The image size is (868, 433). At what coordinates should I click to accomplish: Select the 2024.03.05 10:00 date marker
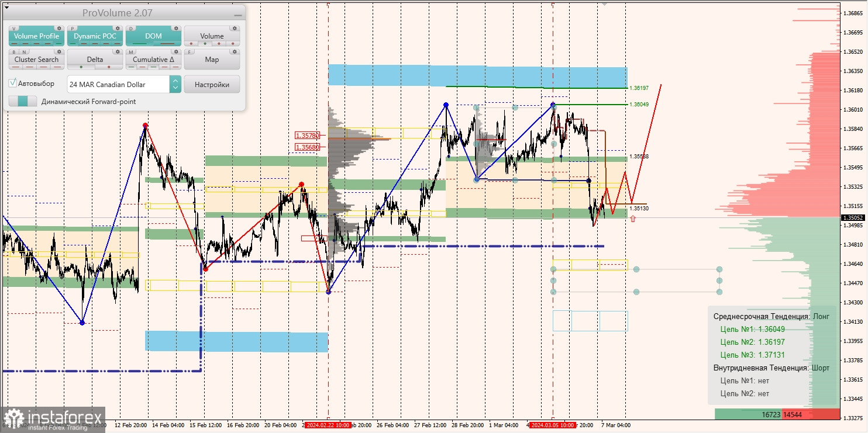point(553,425)
